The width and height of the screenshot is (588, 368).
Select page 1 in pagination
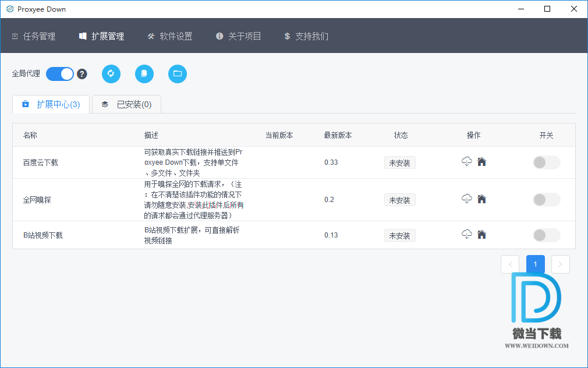coord(536,264)
